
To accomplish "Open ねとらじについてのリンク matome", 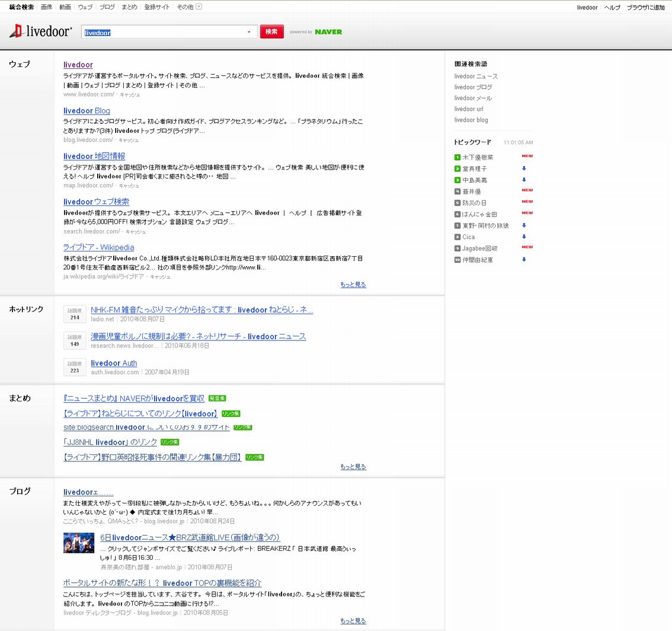I will [x=140, y=413].
